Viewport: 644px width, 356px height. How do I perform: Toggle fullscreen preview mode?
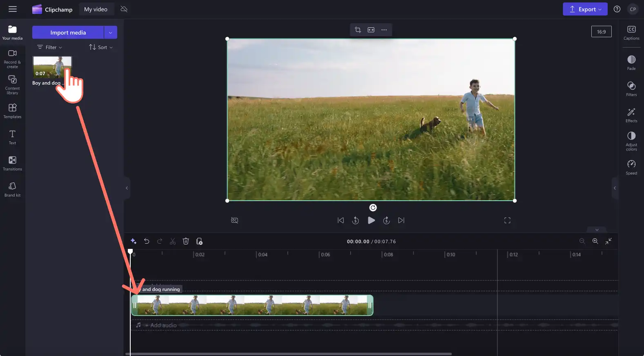click(x=507, y=220)
